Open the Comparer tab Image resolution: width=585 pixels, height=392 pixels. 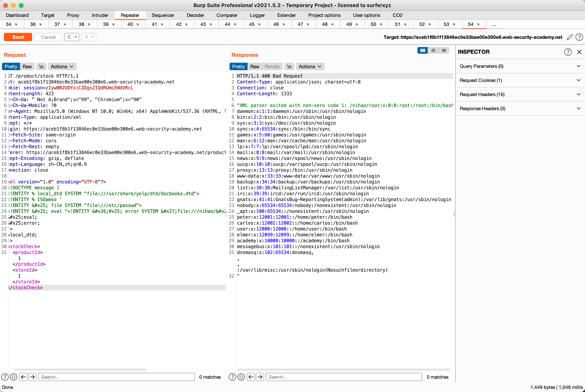click(227, 15)
